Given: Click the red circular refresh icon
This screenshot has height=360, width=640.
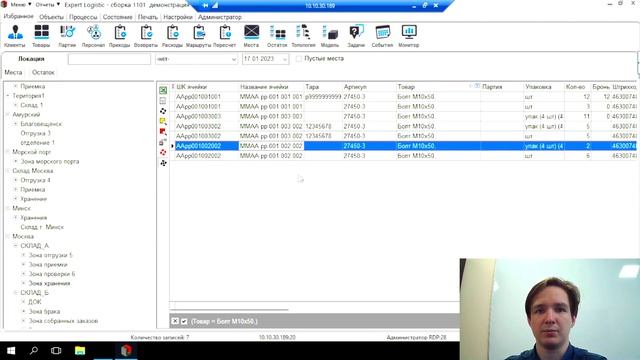Looking at the screenshot, I should [163, 152].
